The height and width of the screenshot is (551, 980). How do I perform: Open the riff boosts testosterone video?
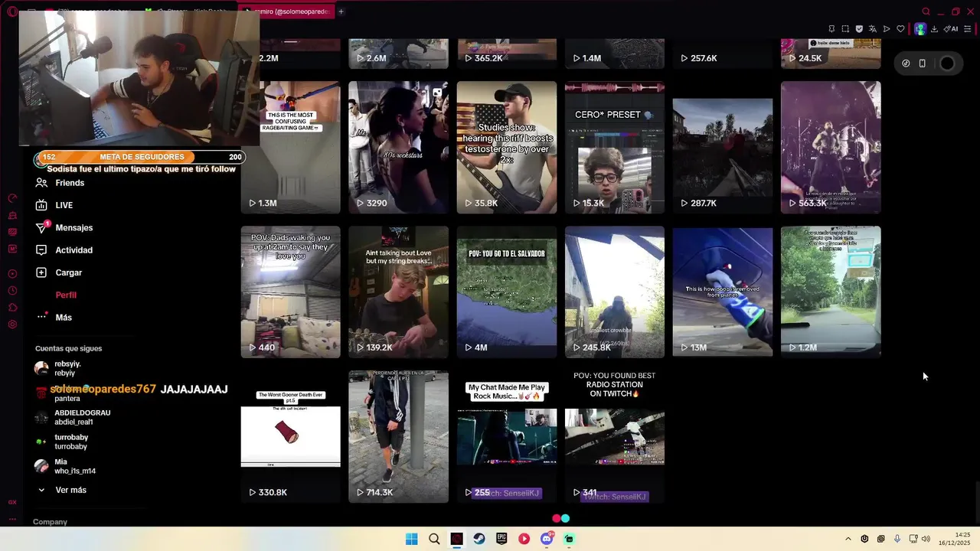pos(507,147)
